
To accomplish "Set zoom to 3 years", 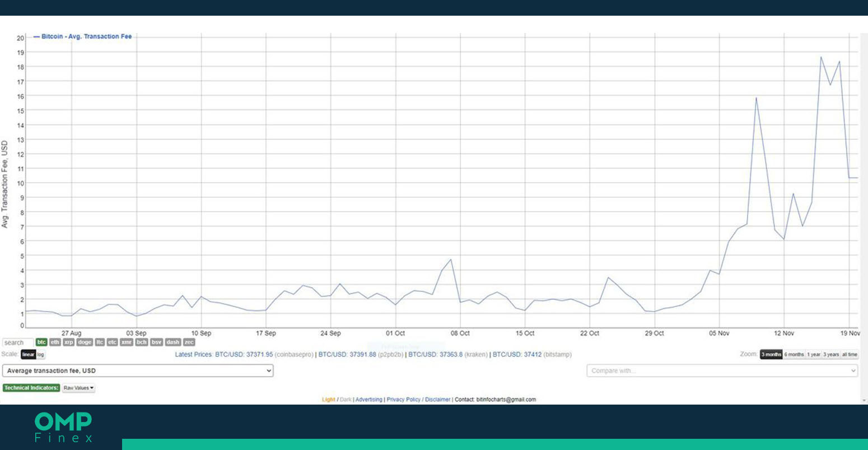I will click(x=831, y=354).
